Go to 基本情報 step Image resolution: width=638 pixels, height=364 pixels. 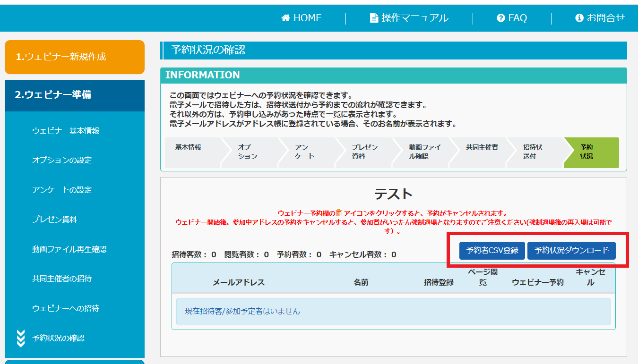(192, 152)
